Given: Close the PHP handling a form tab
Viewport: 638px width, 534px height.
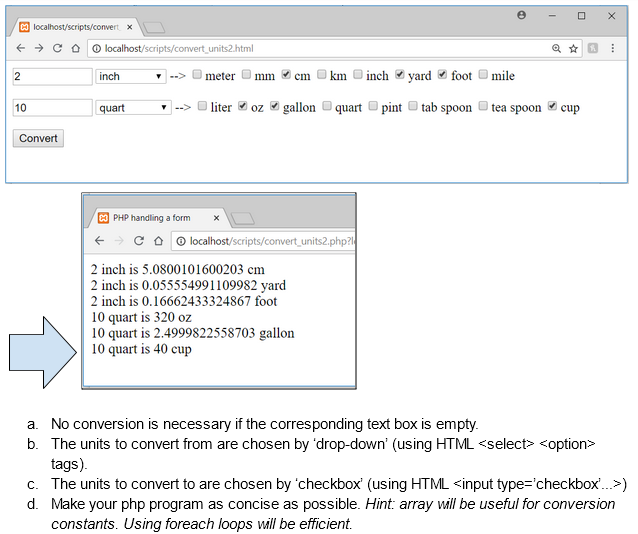Looking at the screenshot, I should coord(216,218).
